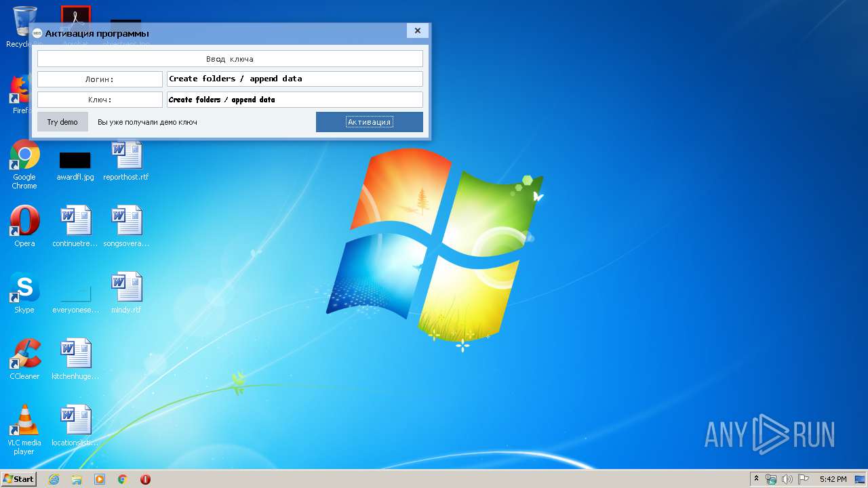Click the Ввод ключа header field

[230, 59]
